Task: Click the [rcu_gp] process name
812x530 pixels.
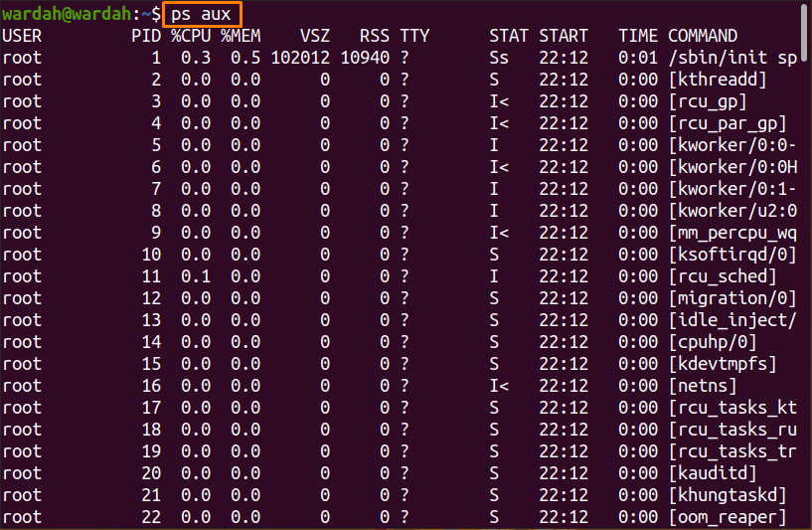Action: pos(708,101)
